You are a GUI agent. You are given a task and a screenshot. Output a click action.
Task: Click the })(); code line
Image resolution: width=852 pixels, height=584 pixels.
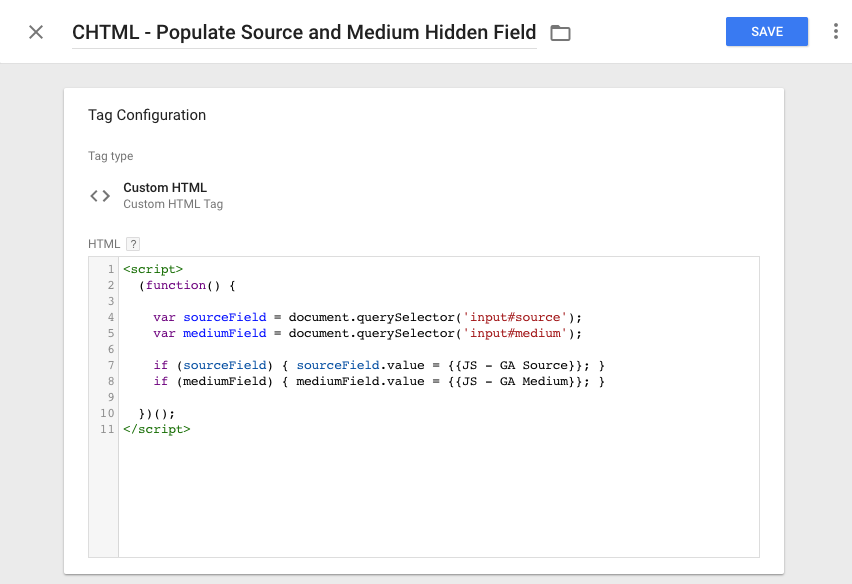pos(156,413)
